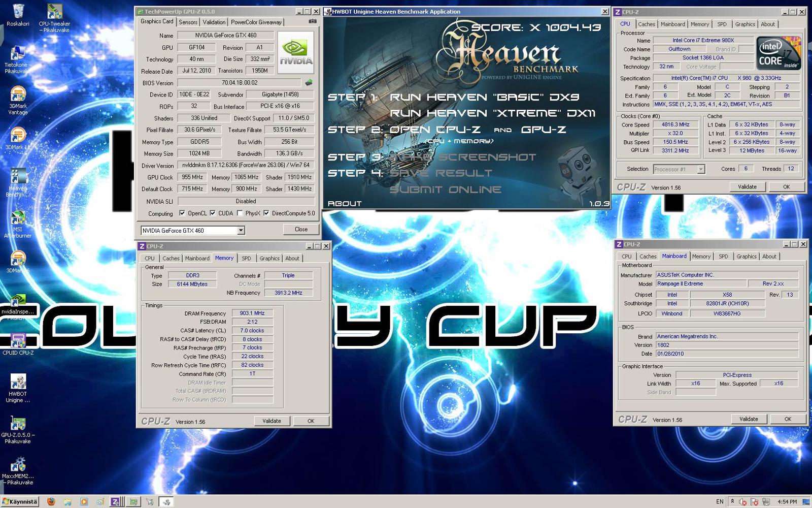The height and width of the screenshot is (508, 812).
Task: Click the EN language indicator in taskbar
Action: click(720, 501)
